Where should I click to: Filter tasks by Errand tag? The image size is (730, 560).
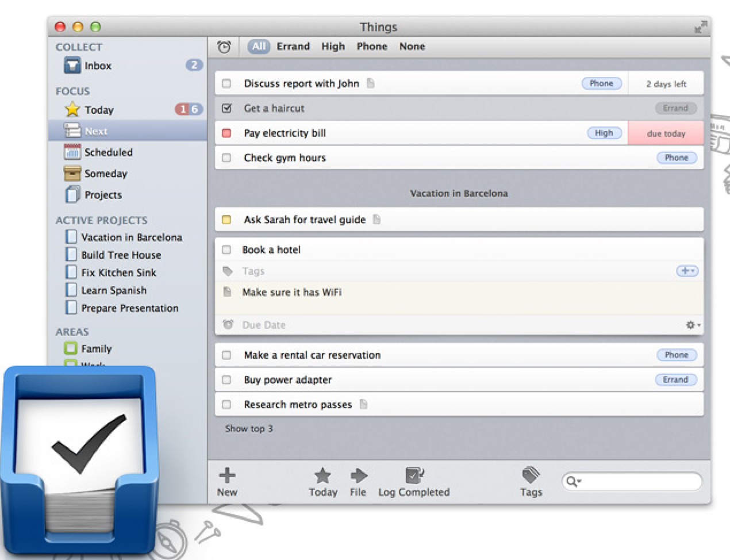293,47
